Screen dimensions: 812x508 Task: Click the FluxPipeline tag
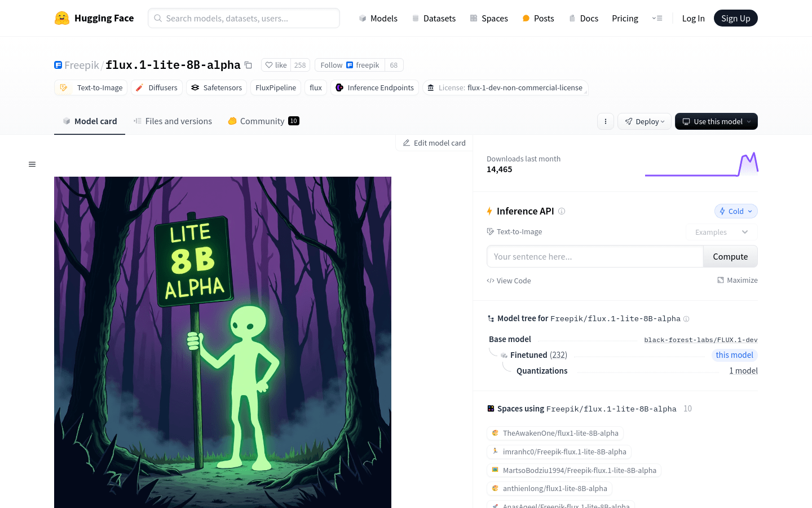point(276,87)
